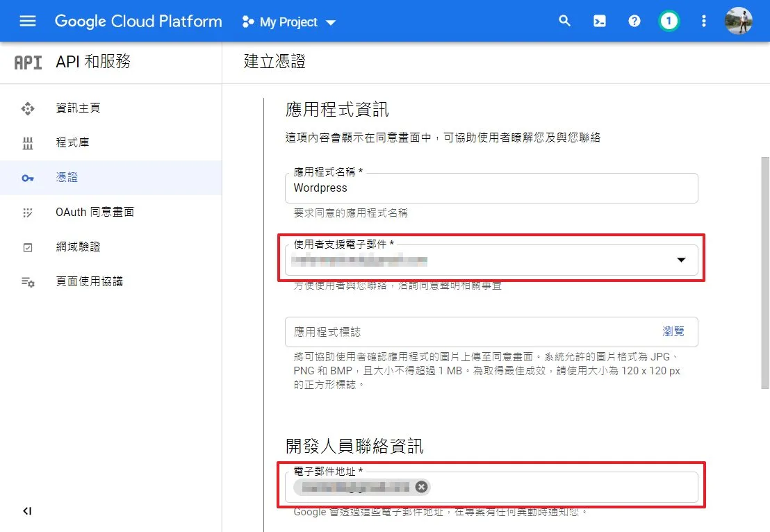Click the project hexagon icon beside My Project
Screen dimensions: 770x532
click(x=248, y=22)
